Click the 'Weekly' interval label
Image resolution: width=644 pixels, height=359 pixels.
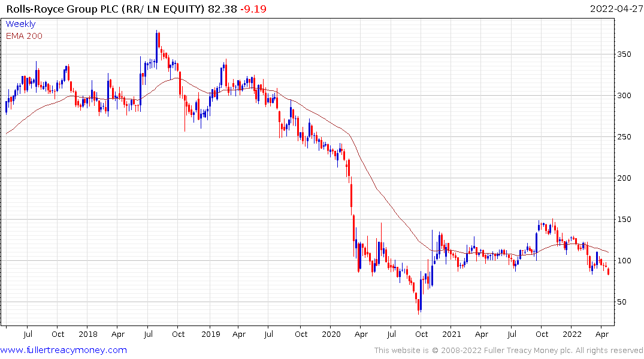20,24
